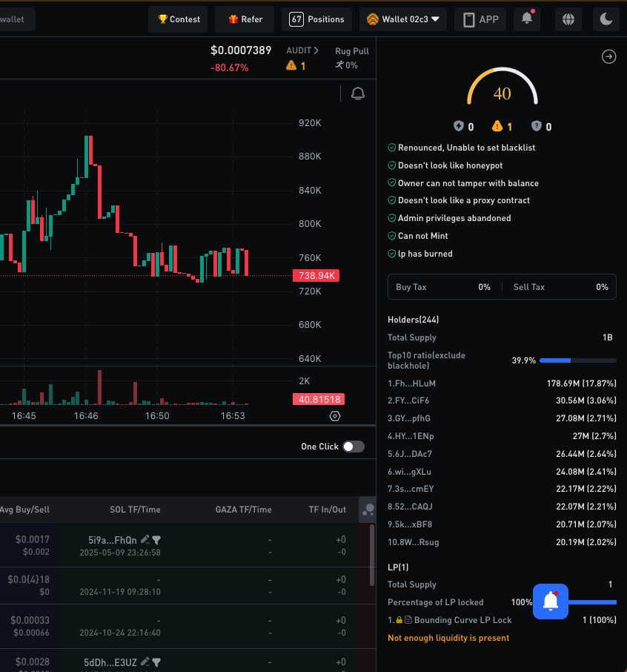Open holder 8.52...CAQJ
The image size is (627, 672).
(x=410, y=506)
